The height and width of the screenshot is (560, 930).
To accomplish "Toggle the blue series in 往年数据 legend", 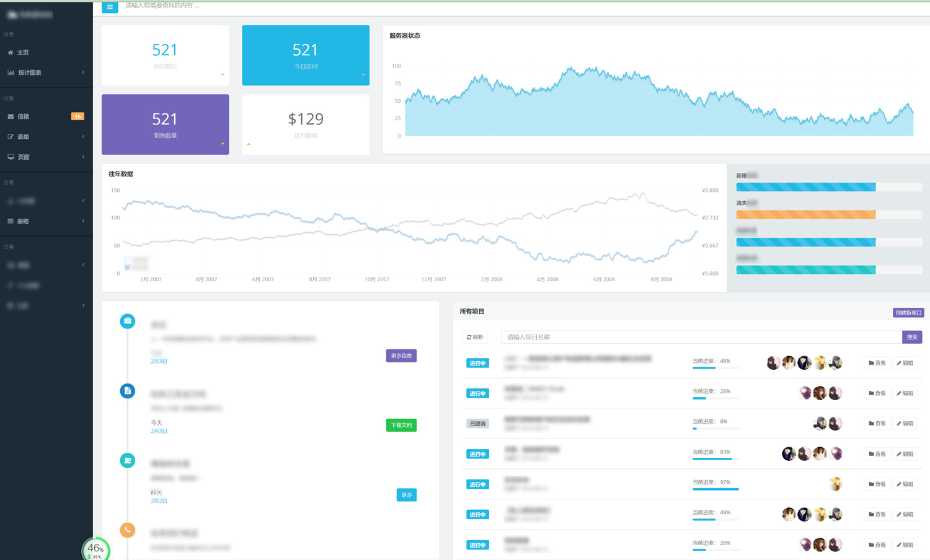I will [128, 267].
